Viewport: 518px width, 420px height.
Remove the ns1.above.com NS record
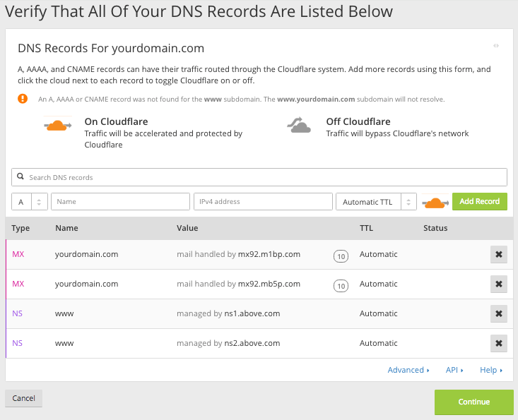click(498, 313)
